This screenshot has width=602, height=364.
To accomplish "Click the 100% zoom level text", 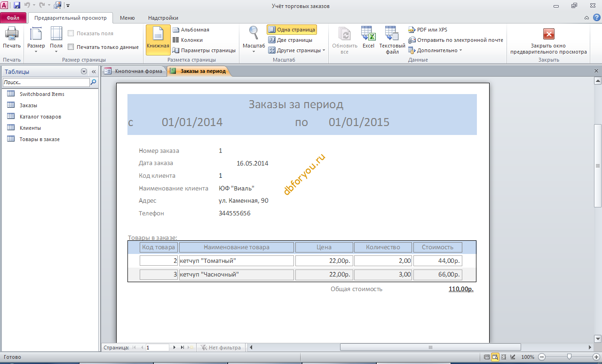I will coord(528,357).
